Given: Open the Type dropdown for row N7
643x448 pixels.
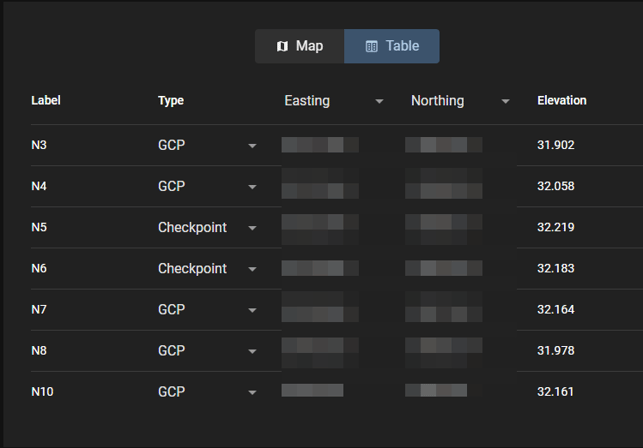Looking at the screenshot, I should 252,310.
